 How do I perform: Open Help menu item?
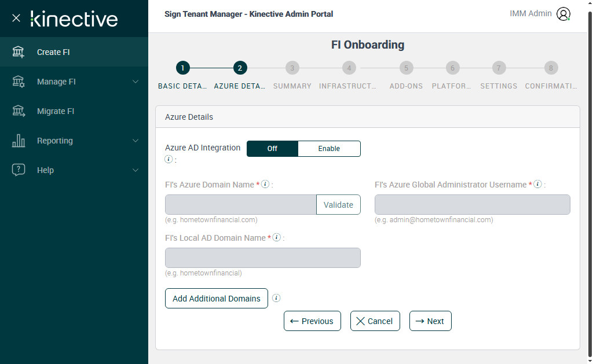pos(74,170)
